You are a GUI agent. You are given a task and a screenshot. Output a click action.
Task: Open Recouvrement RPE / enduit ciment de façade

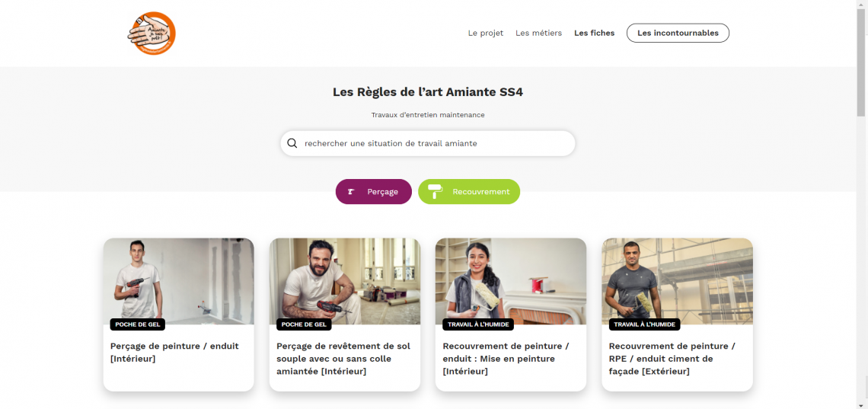[x=672, y=358]
